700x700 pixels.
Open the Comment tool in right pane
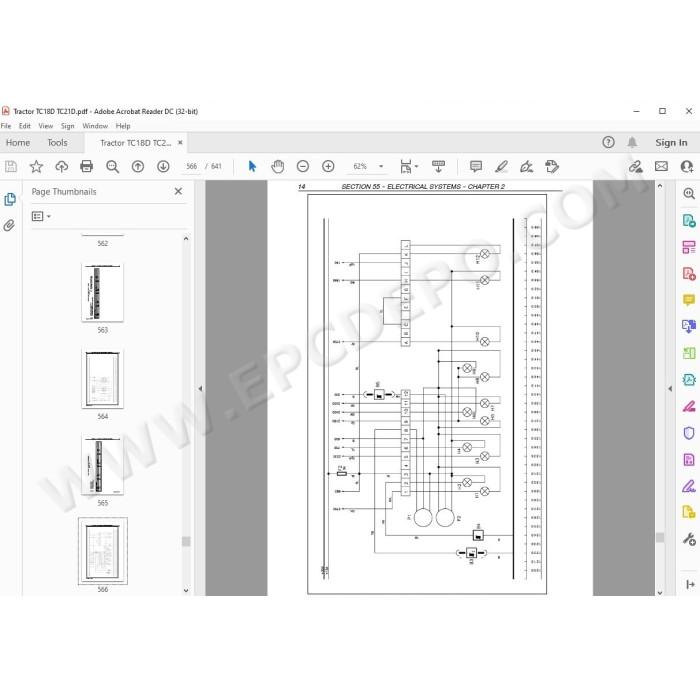[689, 300]
